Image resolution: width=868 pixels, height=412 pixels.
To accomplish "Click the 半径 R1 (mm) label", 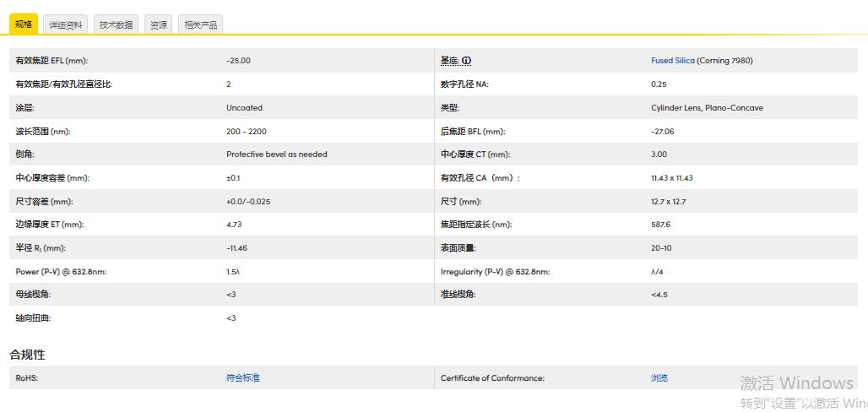I will (41, 248).
